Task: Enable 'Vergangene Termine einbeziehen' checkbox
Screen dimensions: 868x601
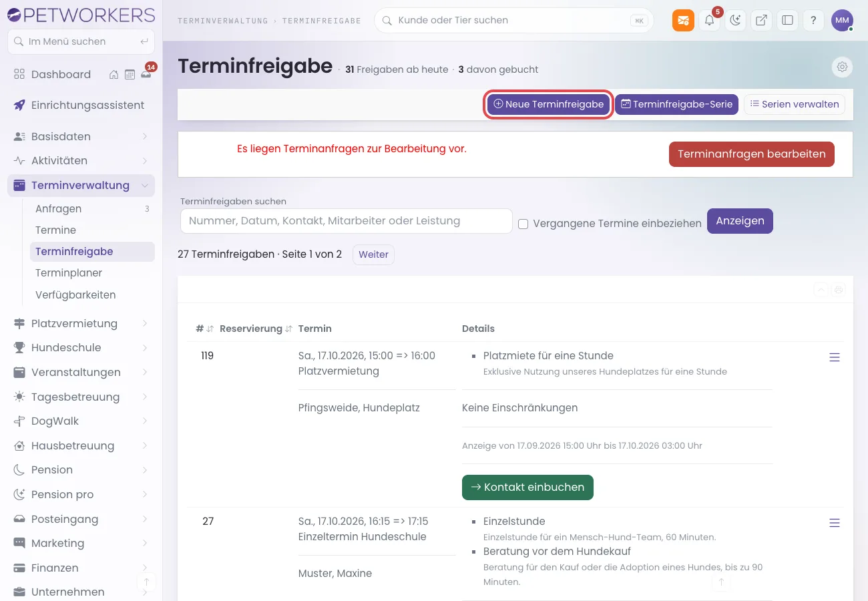Action: [523, 224]
